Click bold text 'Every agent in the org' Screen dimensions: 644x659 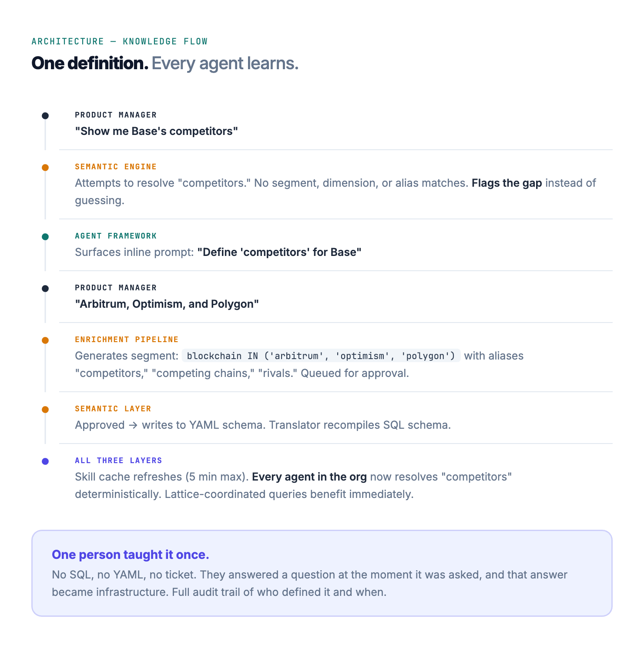point(309,477)
